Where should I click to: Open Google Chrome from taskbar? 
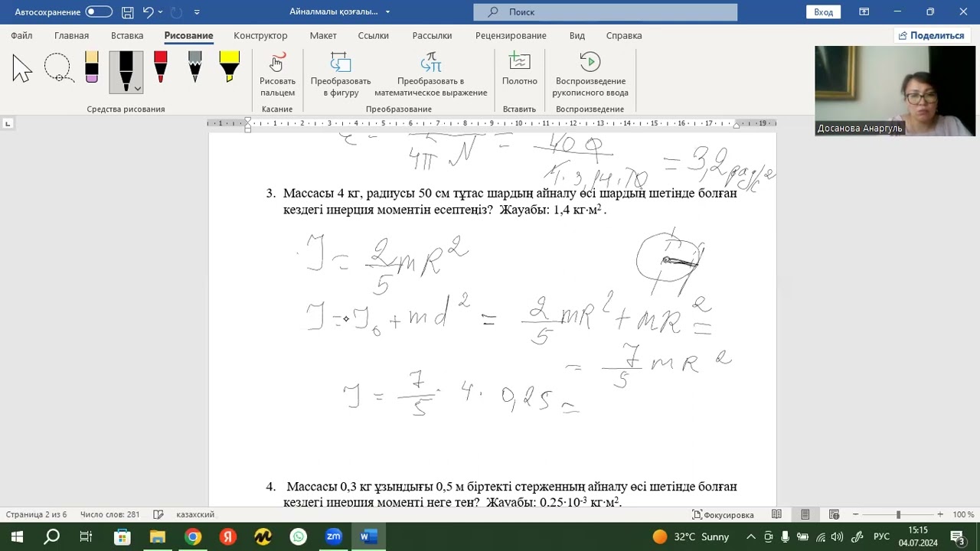pyautogui.click(x=193, y=536)
